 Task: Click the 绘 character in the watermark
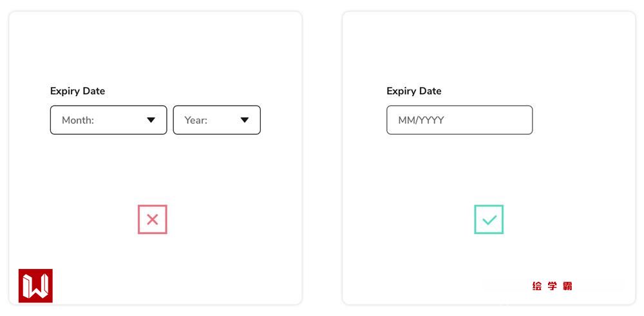[x=537, y=286]
